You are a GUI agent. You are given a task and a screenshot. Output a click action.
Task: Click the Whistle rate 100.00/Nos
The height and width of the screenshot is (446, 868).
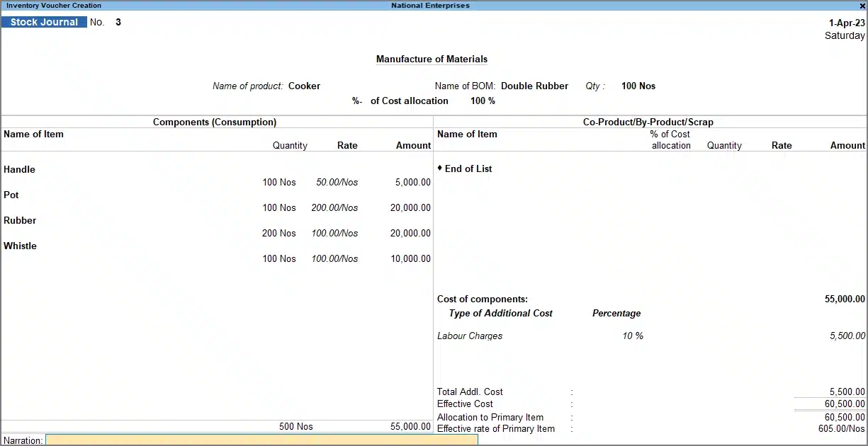pos(334,258)
